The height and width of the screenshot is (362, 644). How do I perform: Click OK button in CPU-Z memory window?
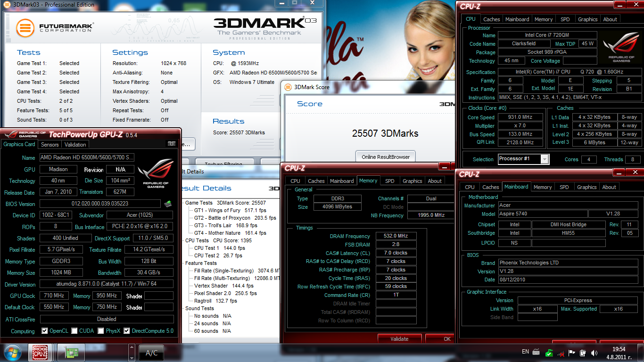point(440,338)
